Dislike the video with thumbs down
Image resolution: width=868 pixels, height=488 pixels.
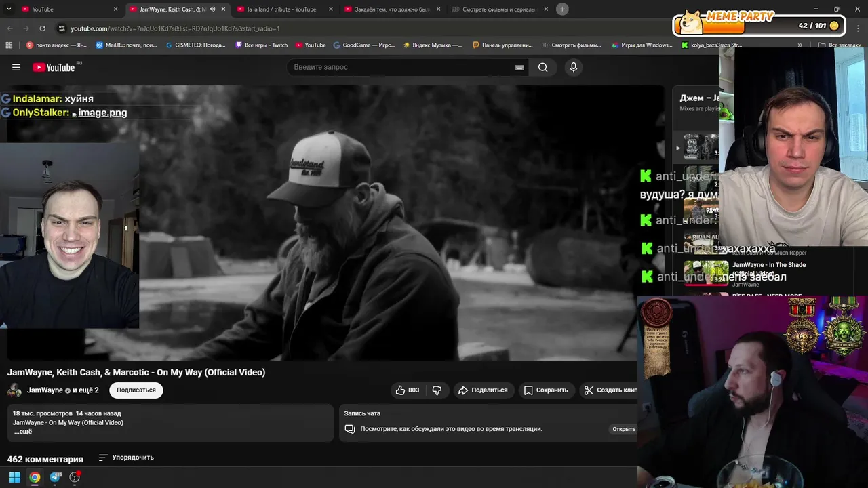point(437,390)
